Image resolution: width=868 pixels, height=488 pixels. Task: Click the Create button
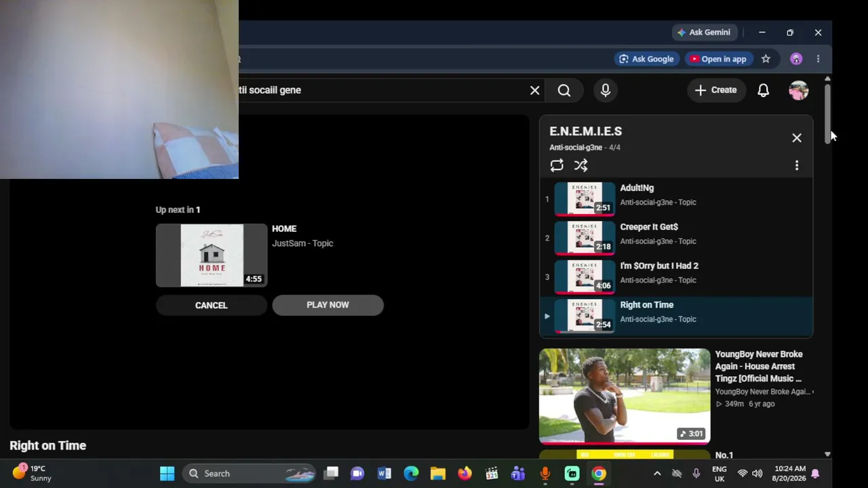[715, 90]
